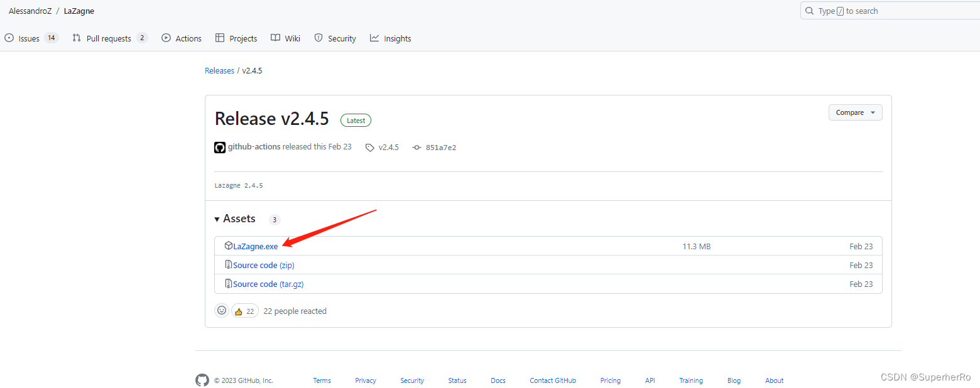Open the Status footer link
The image size is (980, 388).
click(457, 380)
